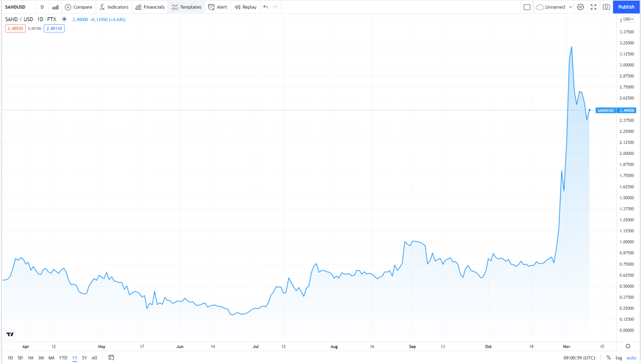Image resolution: width=641 pixels, height=364 pixels.
Task: Open Financials panel
Action: point(150,7)
